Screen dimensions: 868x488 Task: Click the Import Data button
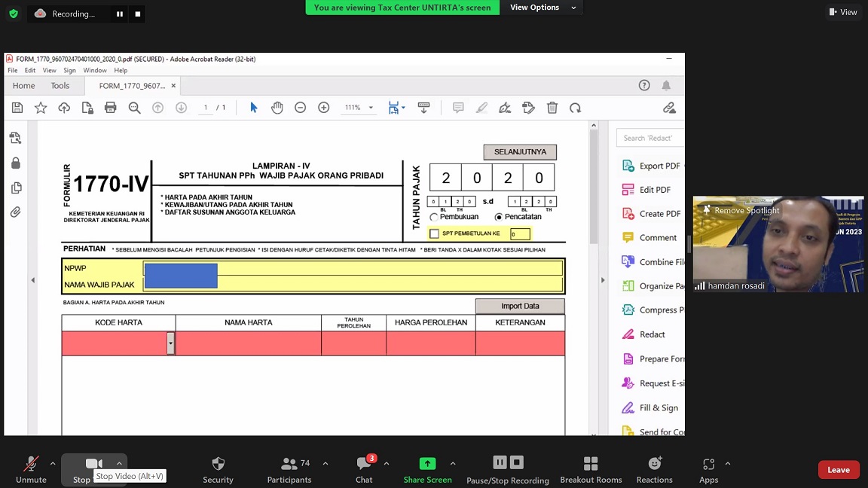tap(520, 306)
